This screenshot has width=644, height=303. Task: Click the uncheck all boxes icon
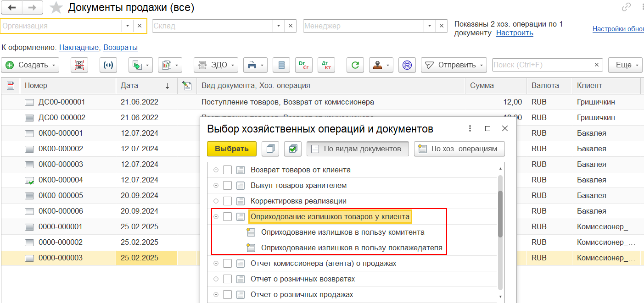[x=270, y=149]
